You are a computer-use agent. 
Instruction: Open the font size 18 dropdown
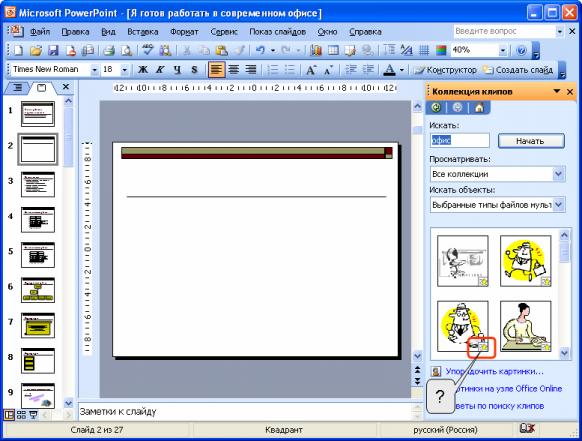click(125, 69)
